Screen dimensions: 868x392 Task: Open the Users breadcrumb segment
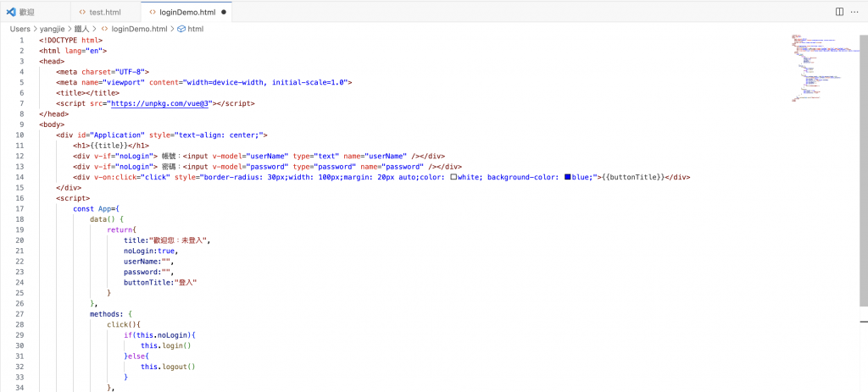click(20, 30)
